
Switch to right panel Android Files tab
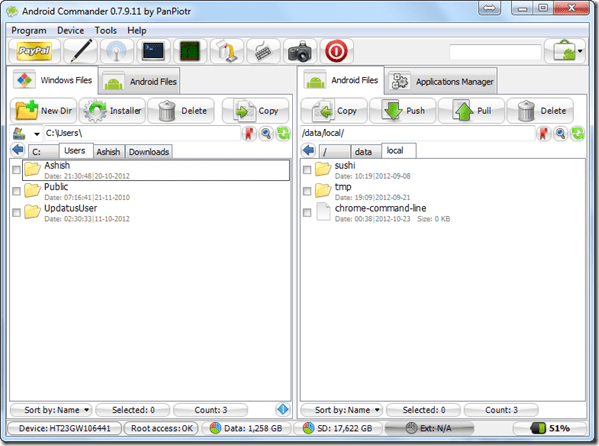340,80
